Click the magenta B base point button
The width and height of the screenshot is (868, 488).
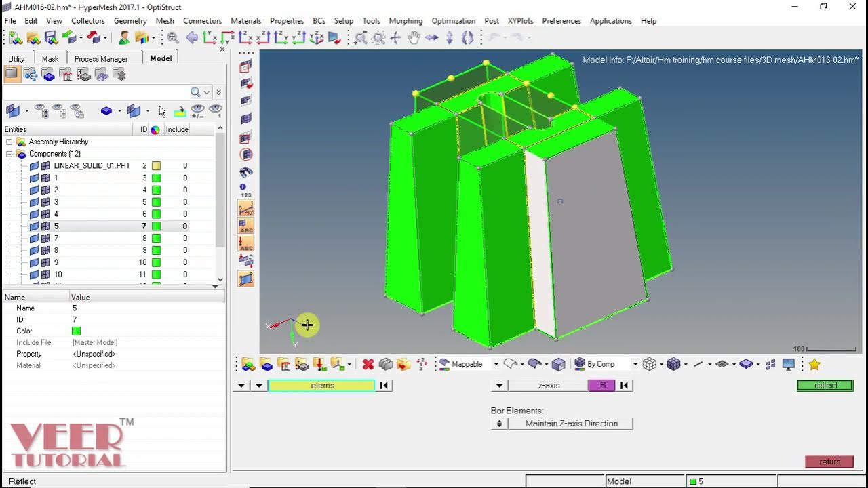(x=602, y=386)
